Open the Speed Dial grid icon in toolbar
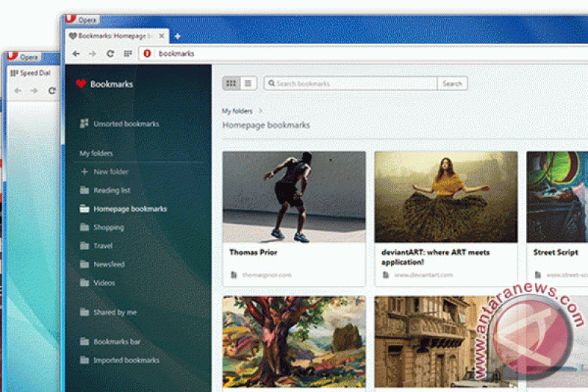Image resolution: width=588 pixels, height=392 pixels. tap(128, 54)
